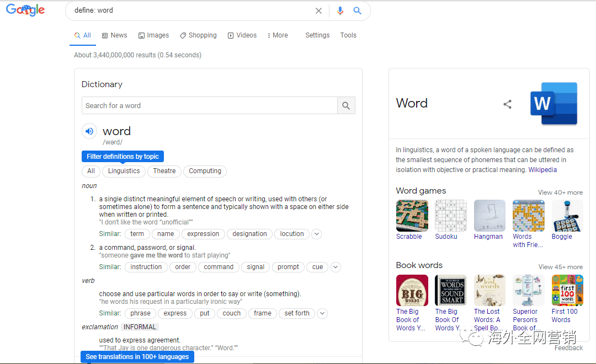The height and width of the screenshot is (364, 596).
Task: Expand similar words after cue
Action: 336,267
